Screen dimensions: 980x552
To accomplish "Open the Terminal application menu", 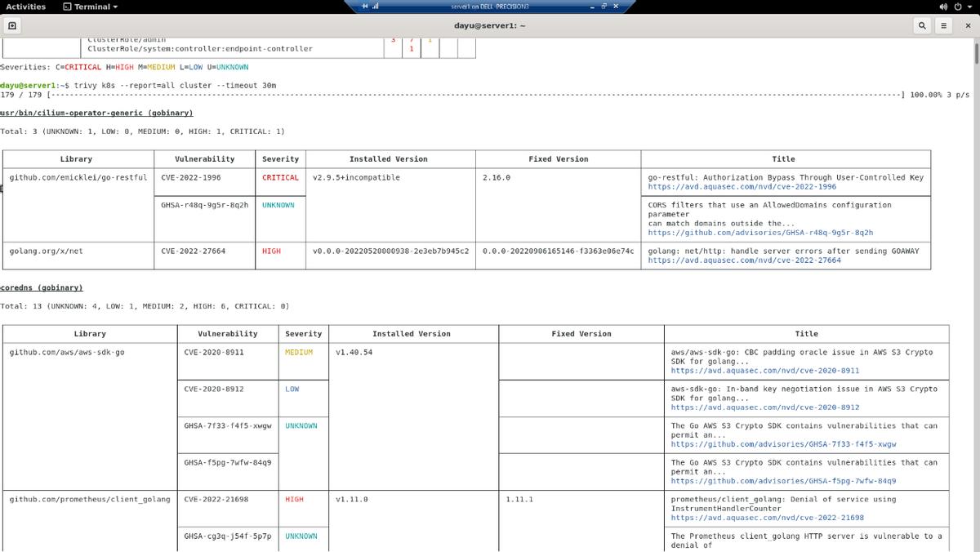I will point(91,7).
